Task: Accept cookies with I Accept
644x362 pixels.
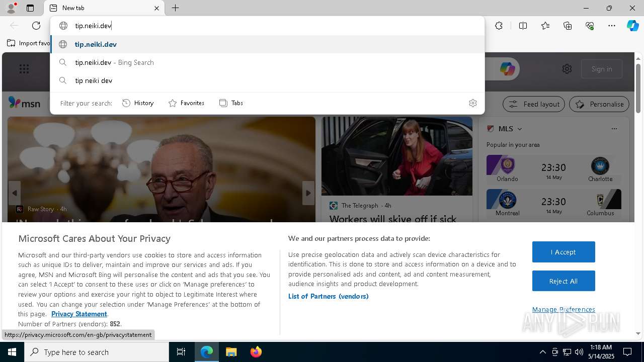Action: coord(563,252)
